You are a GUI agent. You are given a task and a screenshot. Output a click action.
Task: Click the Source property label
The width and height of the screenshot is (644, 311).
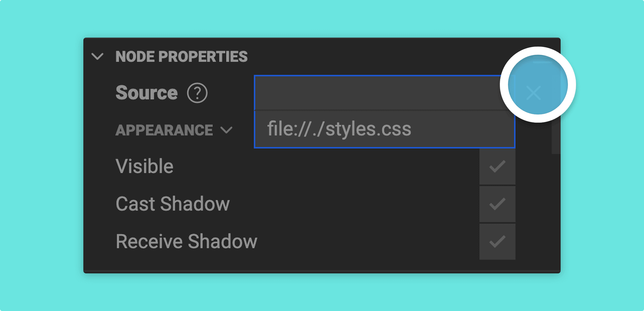[x=147, y=93]
